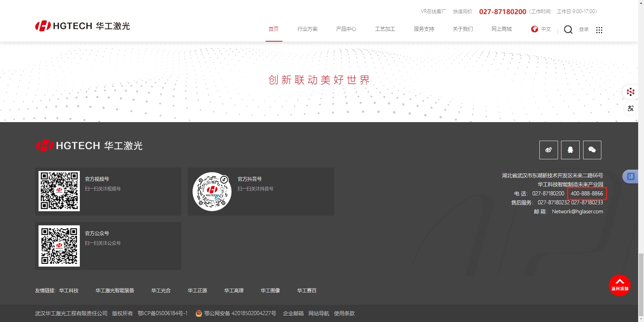The image size is (644, 322).
Task: Open the site search magnifier icon
Action: point(568,30)
